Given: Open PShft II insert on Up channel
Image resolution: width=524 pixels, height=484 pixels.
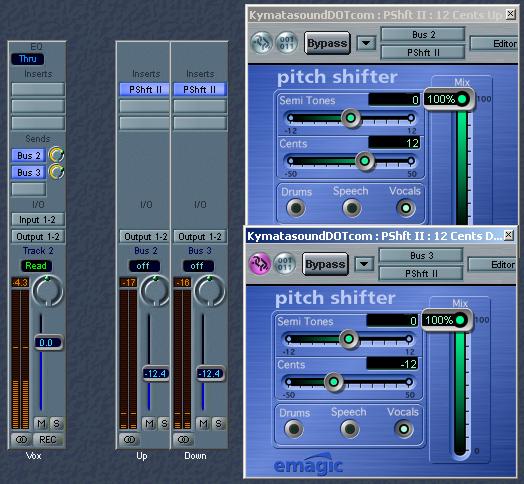Looking at the screenshot, I should coord(145,90).
